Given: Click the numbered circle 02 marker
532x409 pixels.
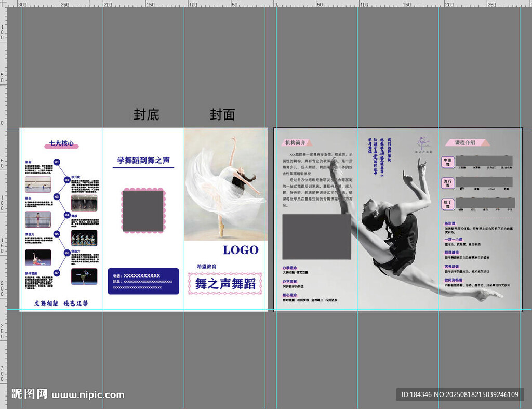Looking at the screenshot, I should click(67, 180).
